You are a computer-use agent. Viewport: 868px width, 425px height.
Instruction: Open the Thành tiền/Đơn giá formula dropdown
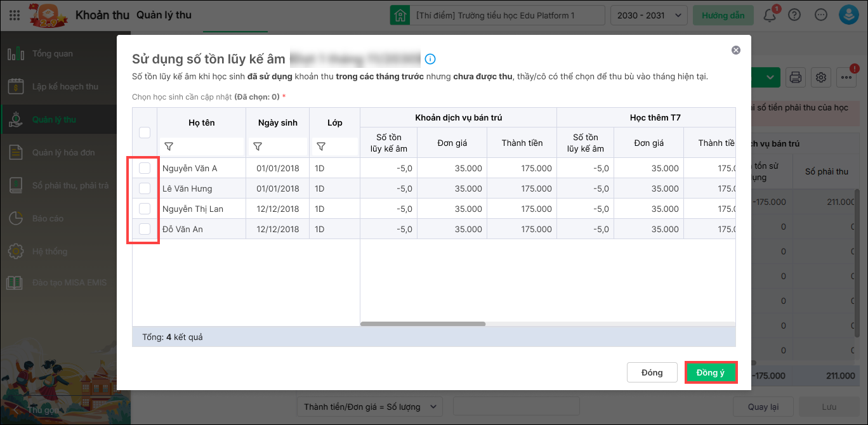click(370, 407)
